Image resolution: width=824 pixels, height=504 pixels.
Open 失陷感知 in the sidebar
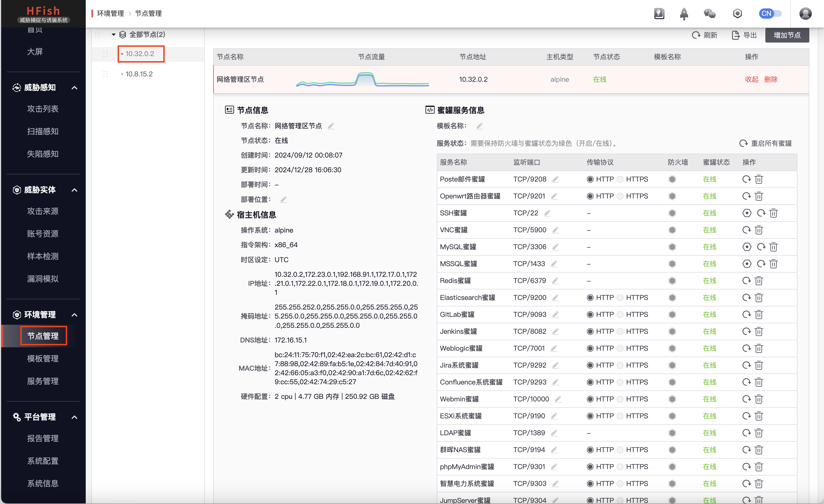click(43, 154)
